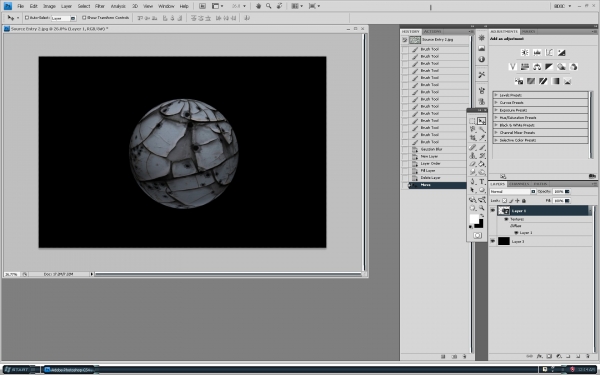The height and width of the screenshot is (375, 600).
Task: Toggle visibility of Textures sublayer
Action: point(506,219)
